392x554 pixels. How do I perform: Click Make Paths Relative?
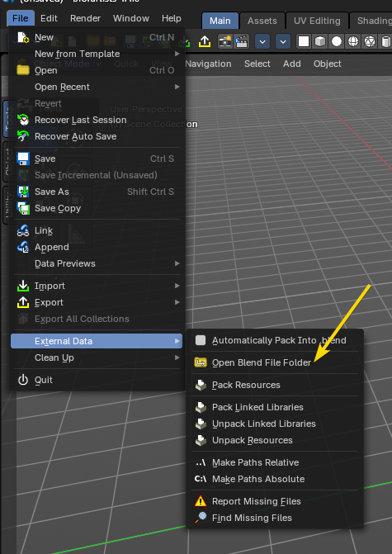coord(275,462)
